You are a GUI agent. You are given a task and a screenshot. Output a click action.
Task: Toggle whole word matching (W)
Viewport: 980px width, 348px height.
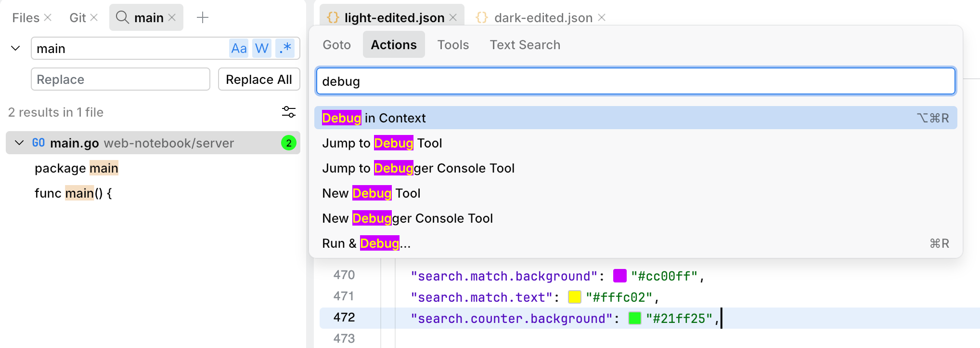point(262,49)
